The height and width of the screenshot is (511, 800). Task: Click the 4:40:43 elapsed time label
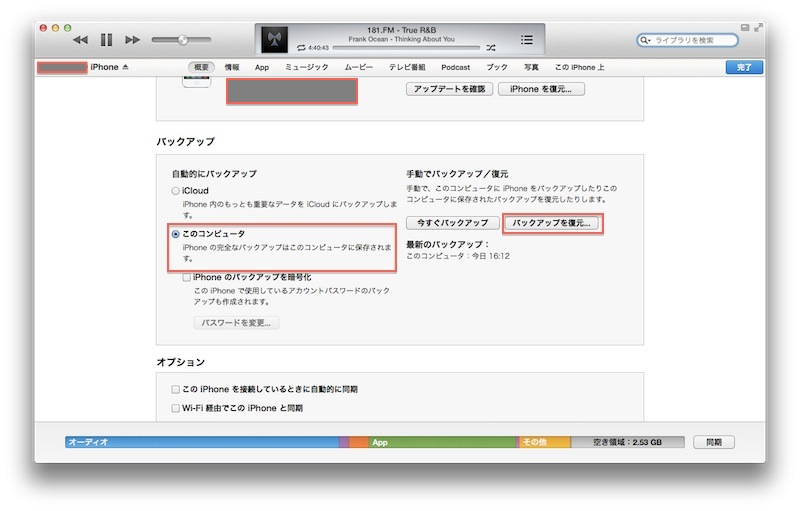point(318,48)
